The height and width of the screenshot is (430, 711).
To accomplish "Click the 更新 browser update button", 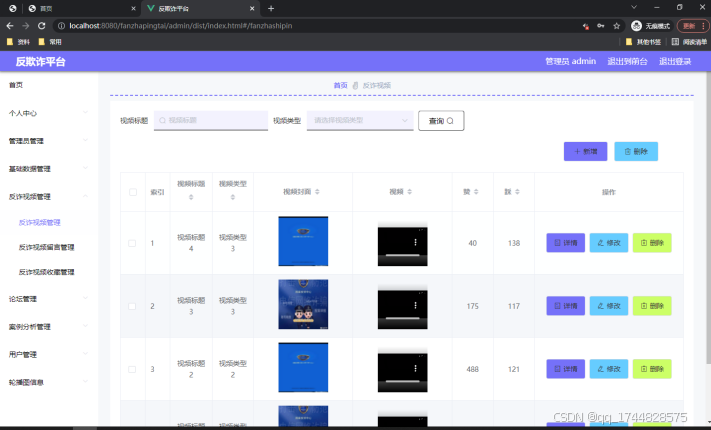I will 693,26.
